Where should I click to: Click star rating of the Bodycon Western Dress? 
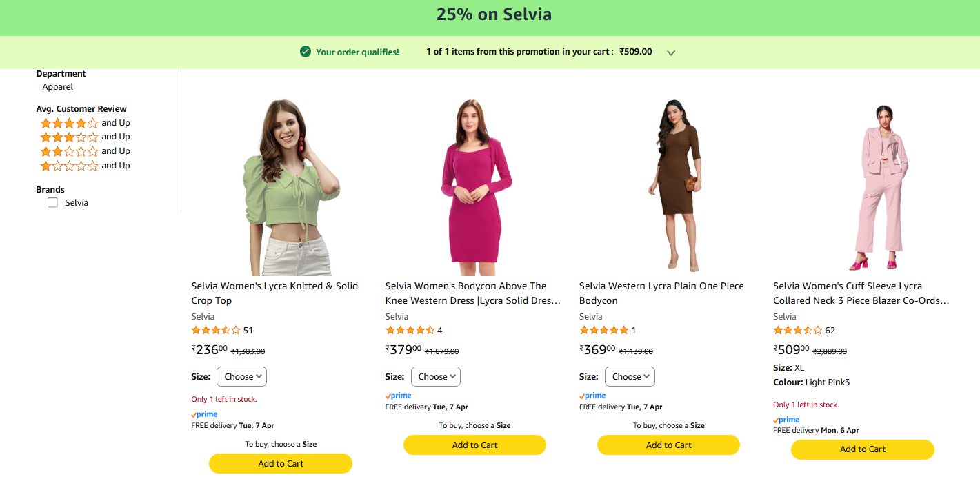tap(410, 331)
